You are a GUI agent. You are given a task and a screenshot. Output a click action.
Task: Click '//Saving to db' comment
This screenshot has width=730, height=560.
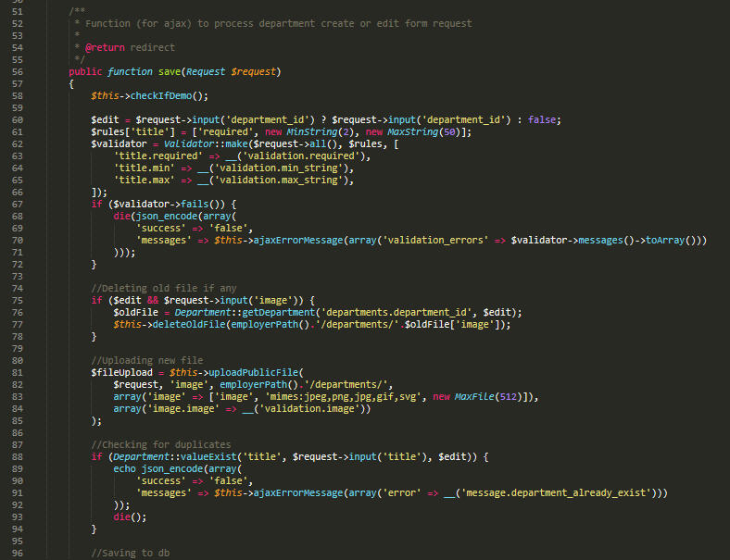[131, 554]
